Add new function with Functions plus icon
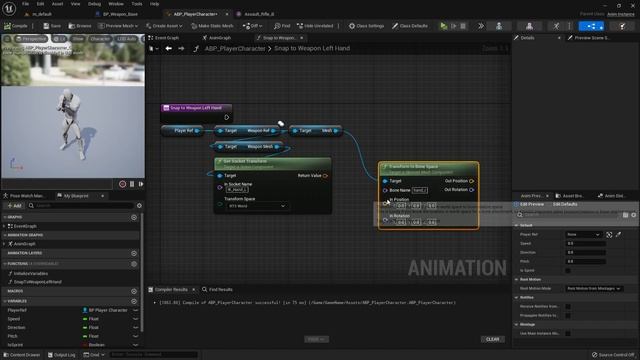 click(134, 264)
